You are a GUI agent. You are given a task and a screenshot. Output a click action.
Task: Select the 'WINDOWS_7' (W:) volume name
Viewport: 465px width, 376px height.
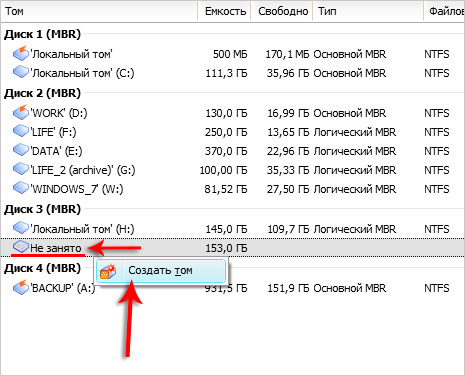pos(77,189)
